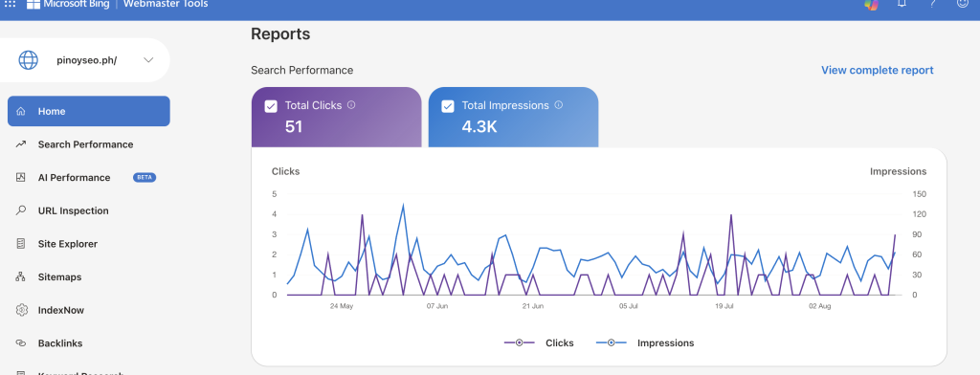Open the apps grid launcher icon
Viewport: 980px width, 375px height.
click(10, 4)
